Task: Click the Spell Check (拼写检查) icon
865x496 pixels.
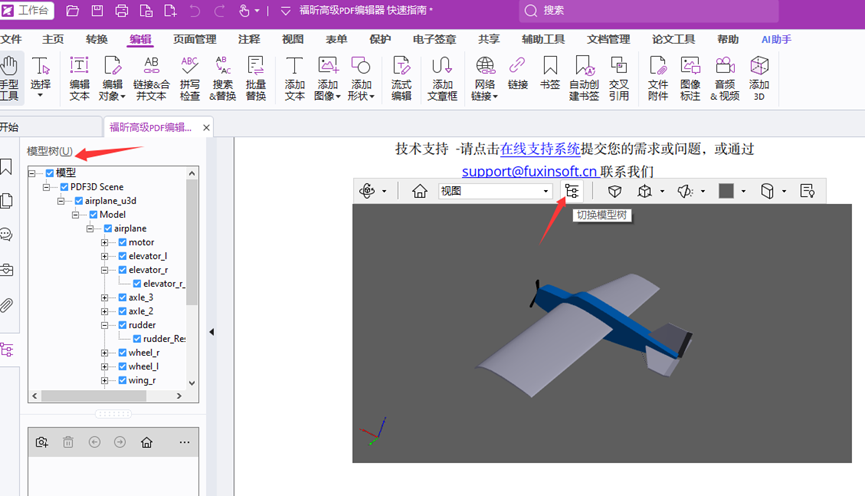Action: point(189,76)
